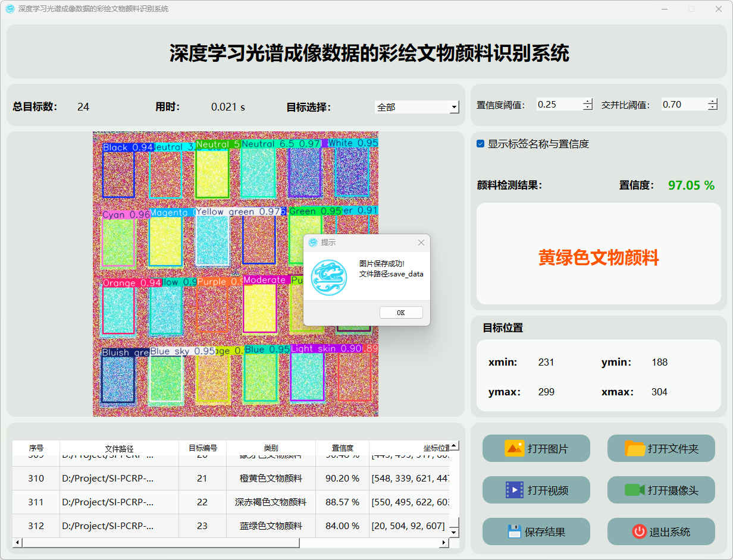This screenshot has width=733, height=560.
Task: Click the table's vertical scrollbar up arrow
Action: (x=454, y=446)
